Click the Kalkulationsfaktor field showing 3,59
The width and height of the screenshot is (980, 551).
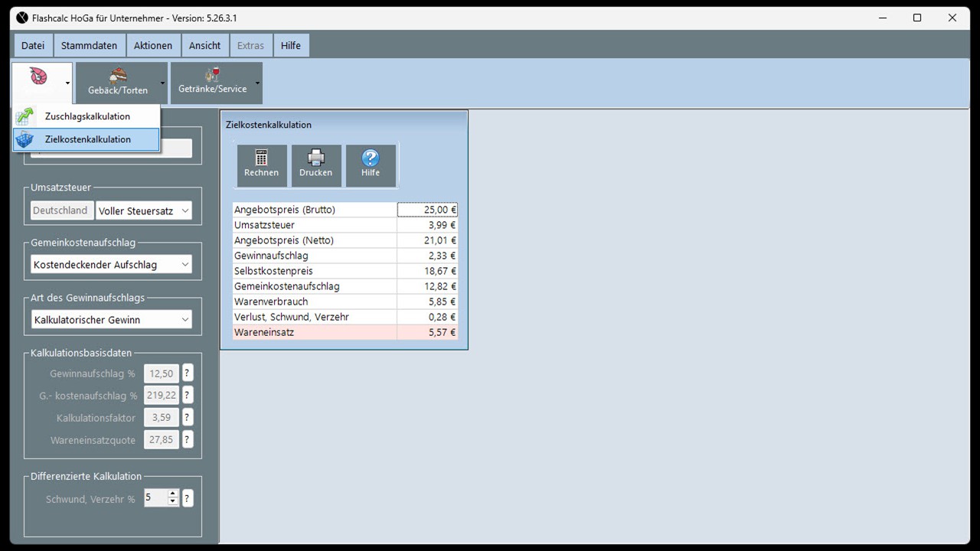click(x=162, y=418)
